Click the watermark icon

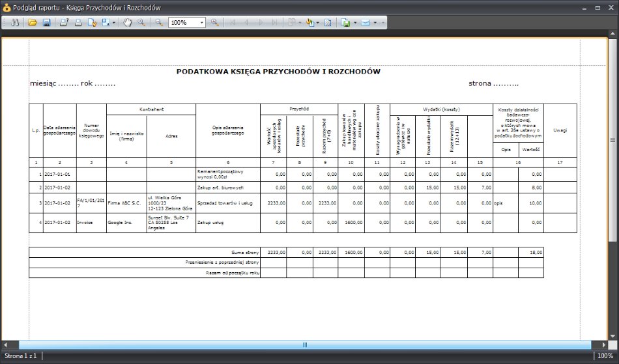click(x=328, y=23)
